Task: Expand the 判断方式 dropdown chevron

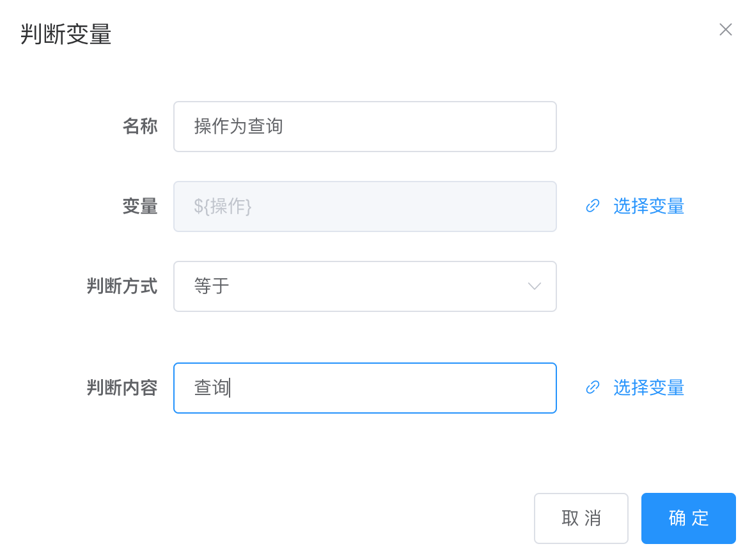Action: [x=535, y=286]
